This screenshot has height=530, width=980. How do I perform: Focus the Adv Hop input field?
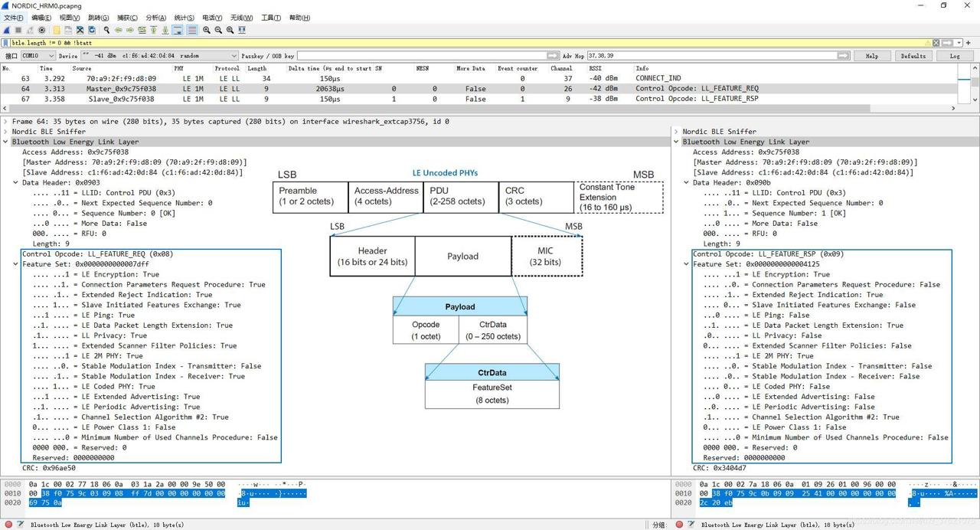[x=712, y=56]
